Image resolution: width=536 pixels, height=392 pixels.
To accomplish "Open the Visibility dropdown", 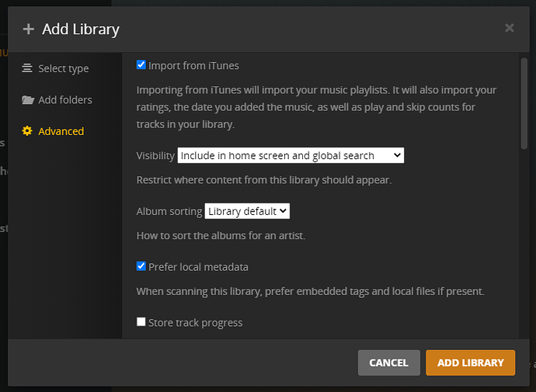I will click(x=291, y=155).
